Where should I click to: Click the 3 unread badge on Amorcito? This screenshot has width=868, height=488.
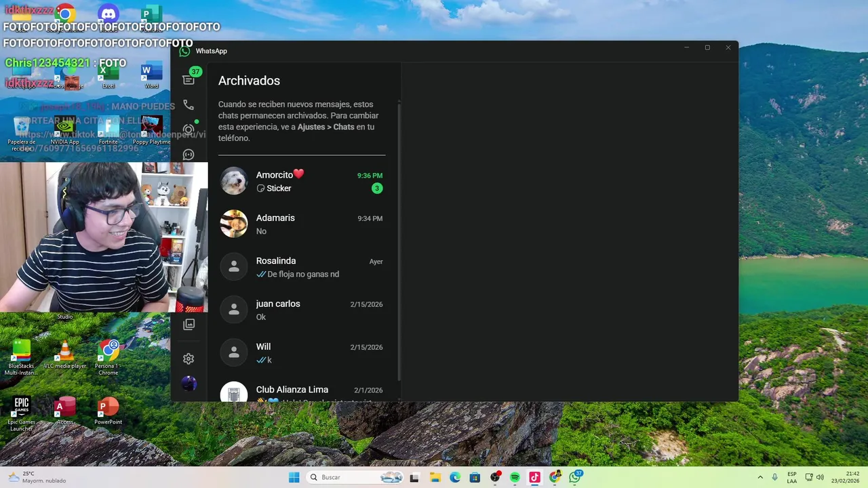click(x=377, y=188)
